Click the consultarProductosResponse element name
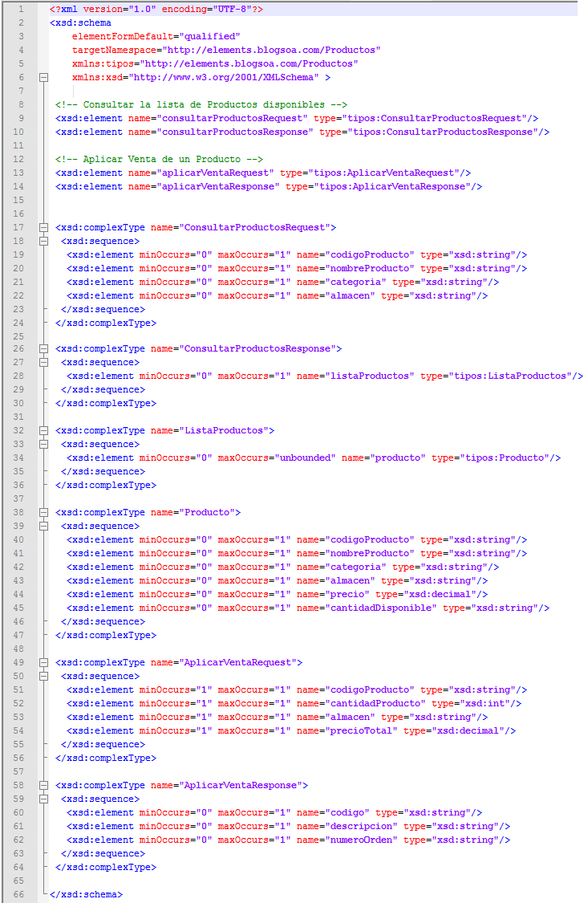Screen dimensions: 588x903 pyautogui.click(x=235, y=132)
